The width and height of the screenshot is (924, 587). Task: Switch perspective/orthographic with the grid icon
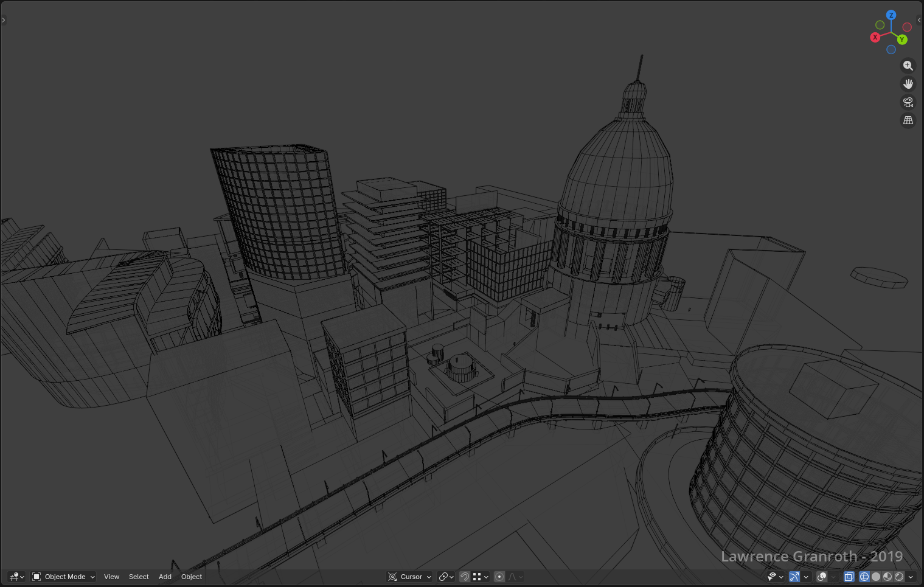(908, 120)
